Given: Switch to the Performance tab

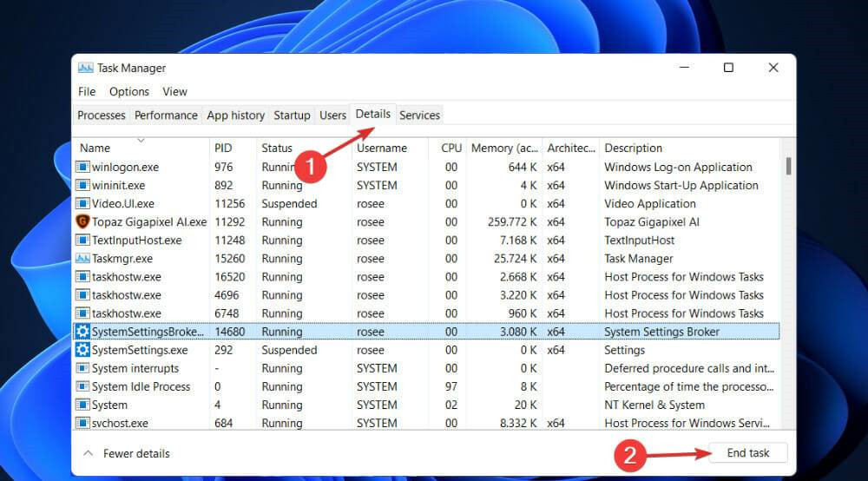Looking at the screenshot, I should coord(166,115).
